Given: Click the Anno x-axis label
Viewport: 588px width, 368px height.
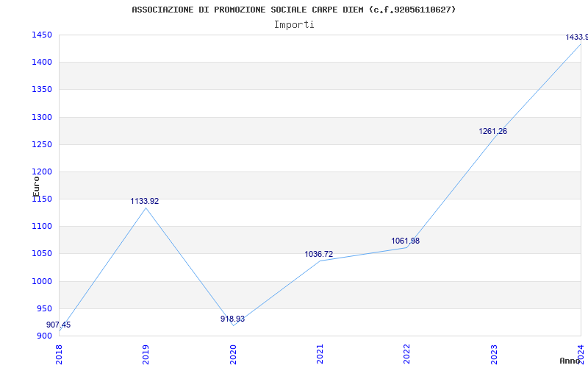Looking at the screenshot, I should (571, 361).
